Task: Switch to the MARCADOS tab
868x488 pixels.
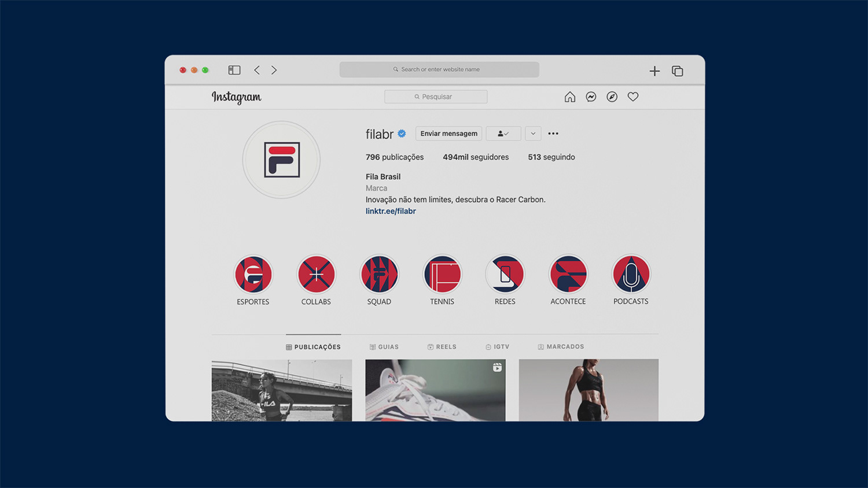Action: pyautogui.click(x=561, y=347)
